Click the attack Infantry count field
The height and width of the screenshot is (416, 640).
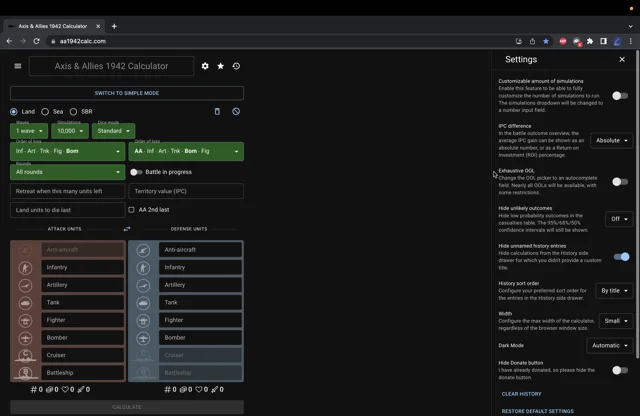click(x=83, y=267)
